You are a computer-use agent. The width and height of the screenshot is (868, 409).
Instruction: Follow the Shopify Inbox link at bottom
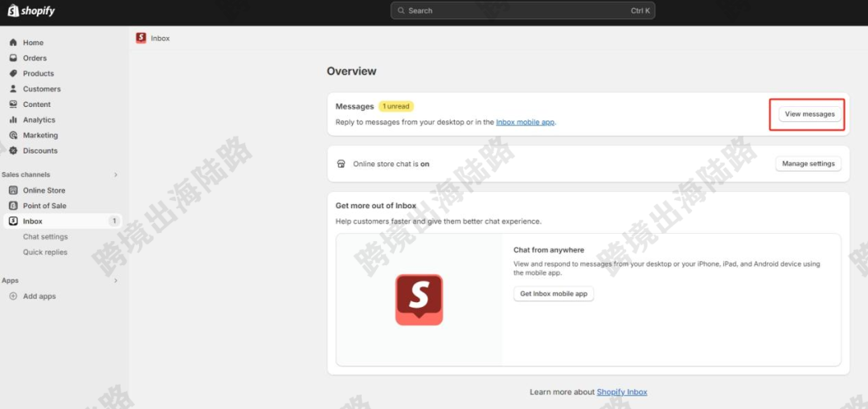pos(621,392)
